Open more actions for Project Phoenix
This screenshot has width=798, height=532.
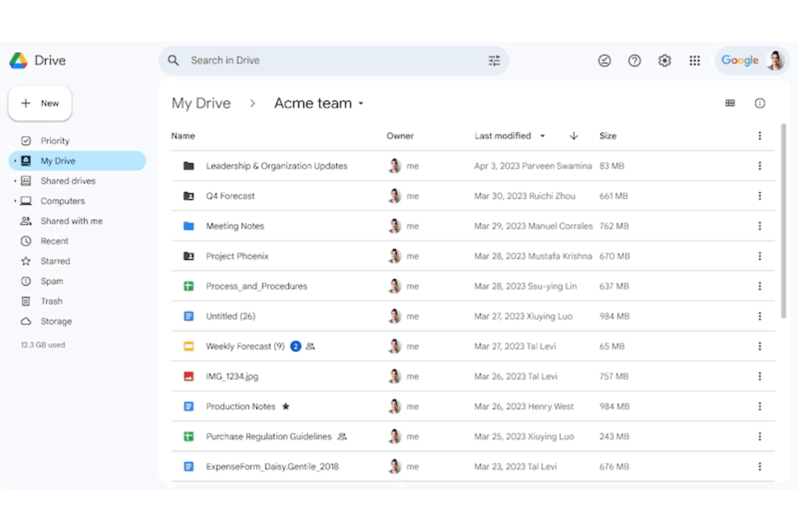click(760, 256)
